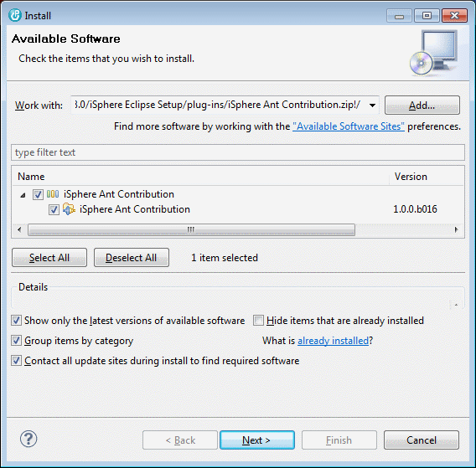Image resolution: width=476 pixels, height=468 pixels.
Task: Open the Work with dropdown arrow
Action: click(x=372, y=105)
